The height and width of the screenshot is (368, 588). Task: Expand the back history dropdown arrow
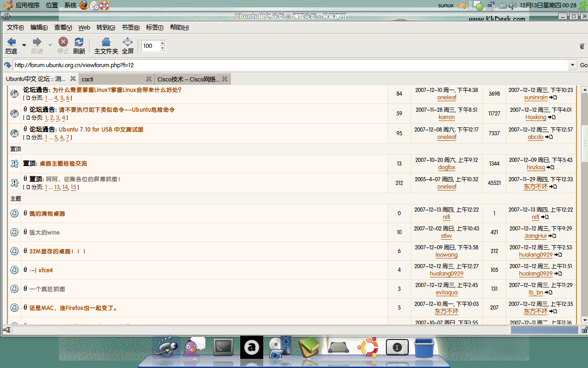(24, 45)
